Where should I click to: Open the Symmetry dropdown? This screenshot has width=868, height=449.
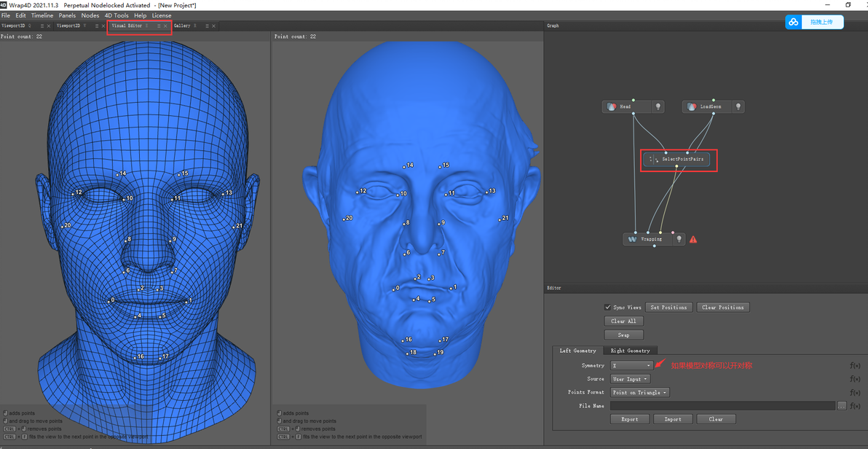click(x=631, y=366)
